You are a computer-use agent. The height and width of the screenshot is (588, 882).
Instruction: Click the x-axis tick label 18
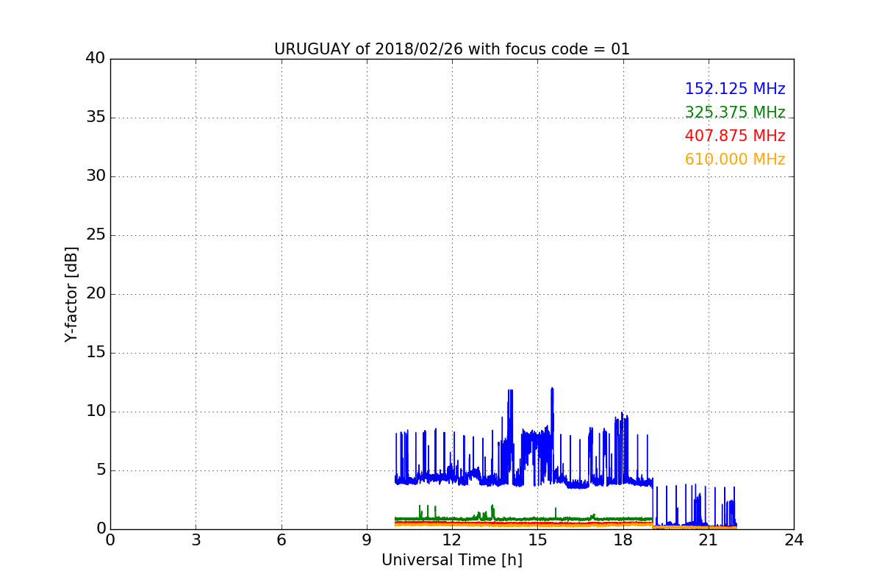(x=623, y=540)
